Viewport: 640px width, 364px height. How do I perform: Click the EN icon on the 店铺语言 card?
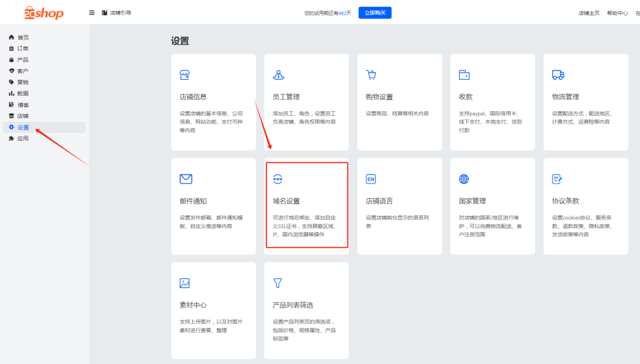[x=370, y=178]
